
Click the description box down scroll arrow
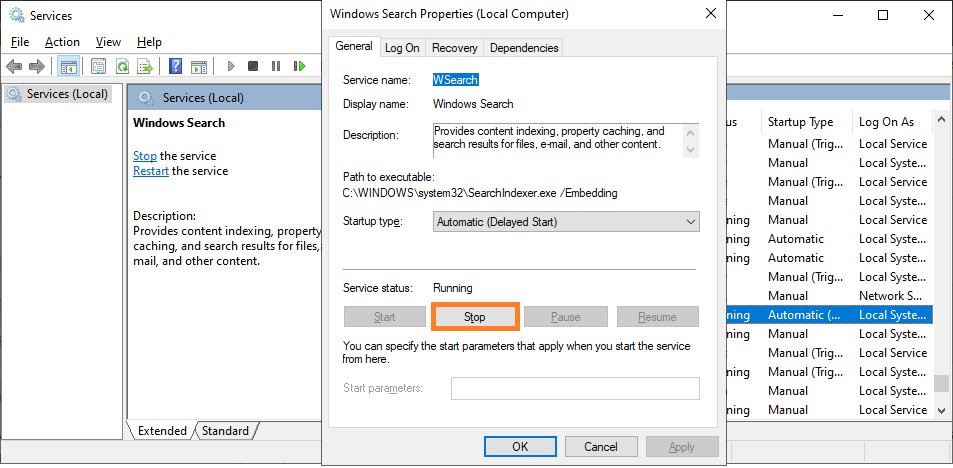point(690,150)
